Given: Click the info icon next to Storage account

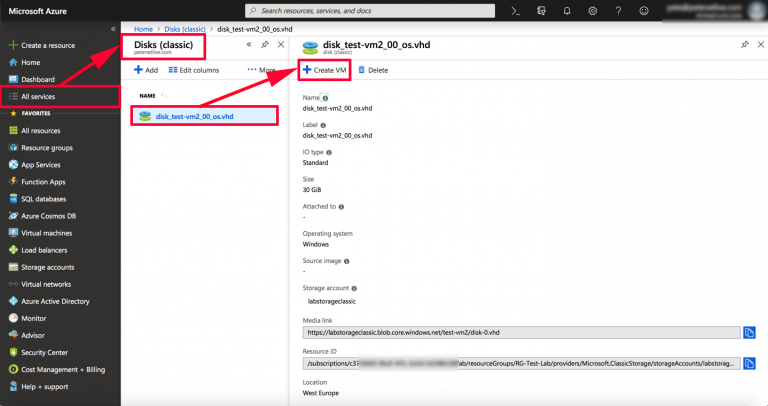Looking at the screenshot, I should (x=354, y=288).
